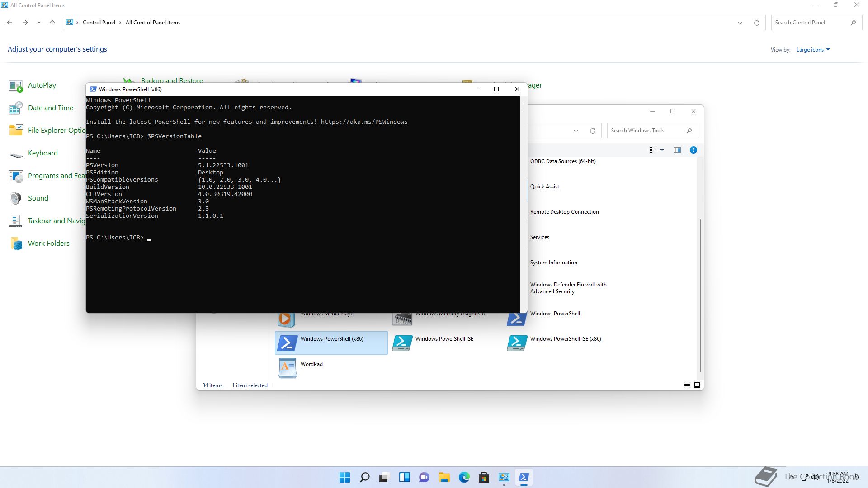Image resolution: width=868 pixels, height=488 pixels.
Task: Toggle the preview pane button
Action: tap(677, 150)
